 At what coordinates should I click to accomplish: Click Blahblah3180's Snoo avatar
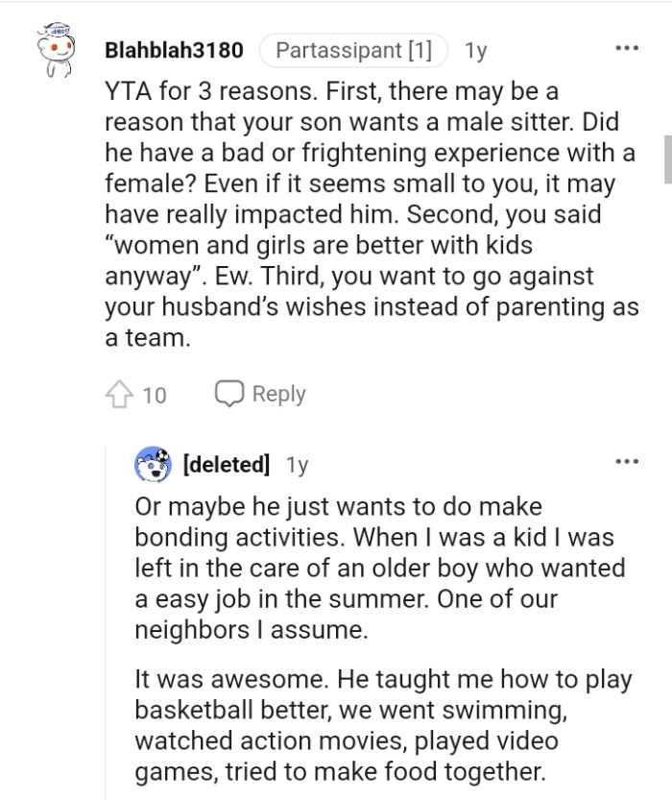[x=53, y=48]
